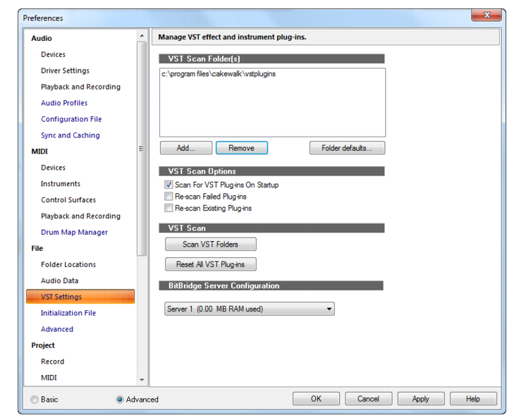This screenshot has width=514, height=420.
Task: Enable Re-scan Existing Plug-ins checkbox
Action: pyautogui.click(x=169, y=208)
